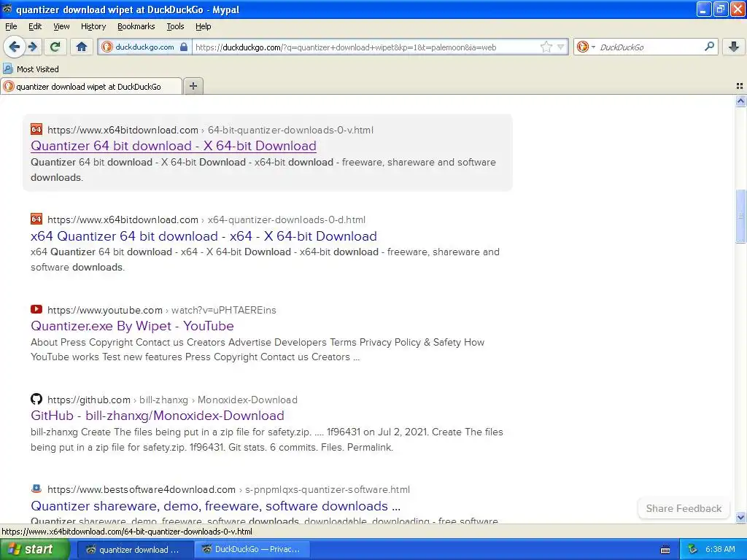This screenshot has width=747, height=560.
Task: Bookmark this page with the star icon
Action: tap(546, 47)
